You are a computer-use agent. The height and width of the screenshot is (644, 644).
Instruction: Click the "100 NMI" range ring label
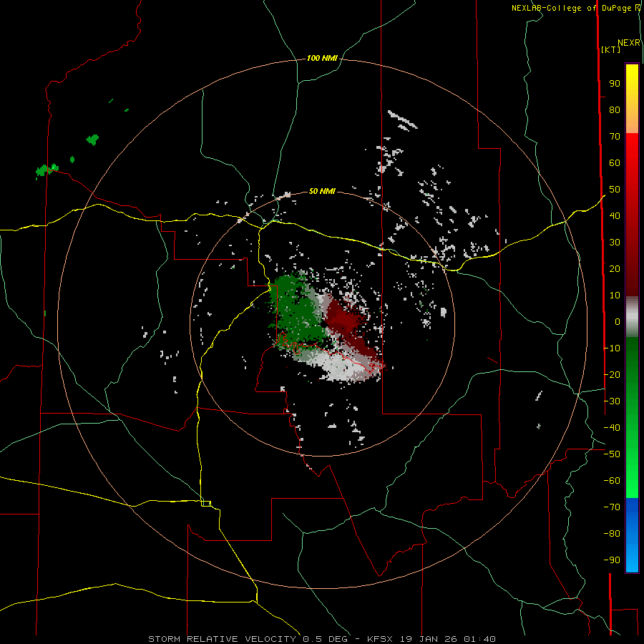coord(322,59)
